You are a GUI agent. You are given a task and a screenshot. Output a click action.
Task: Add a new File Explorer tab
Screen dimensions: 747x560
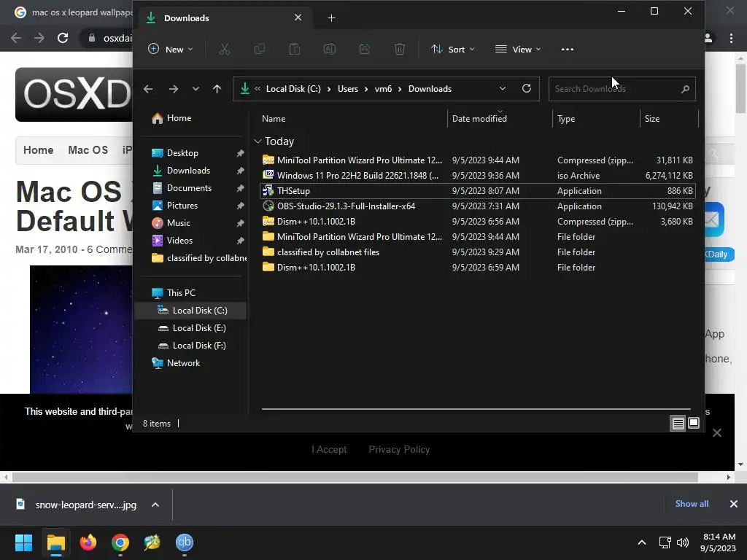click(332, 18)
